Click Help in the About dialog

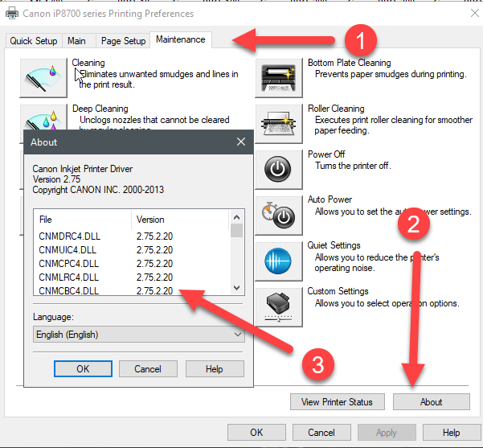(x=215, y=368)
